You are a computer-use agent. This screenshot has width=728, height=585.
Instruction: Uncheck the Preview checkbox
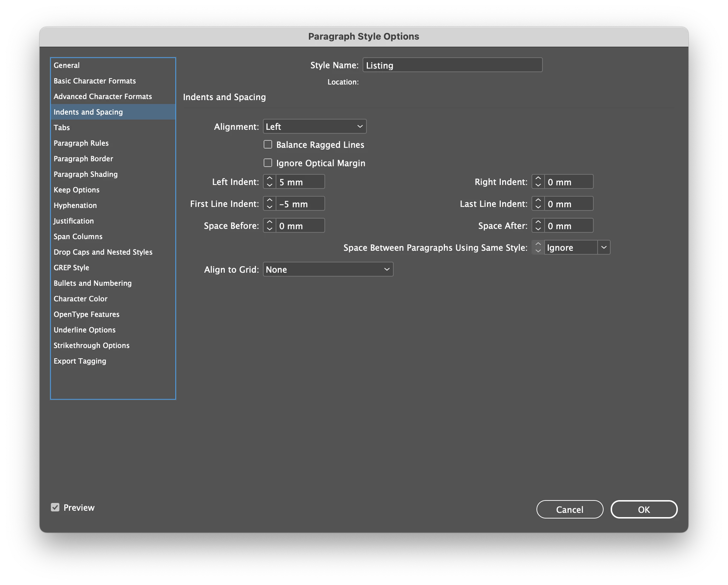[55, 507]
